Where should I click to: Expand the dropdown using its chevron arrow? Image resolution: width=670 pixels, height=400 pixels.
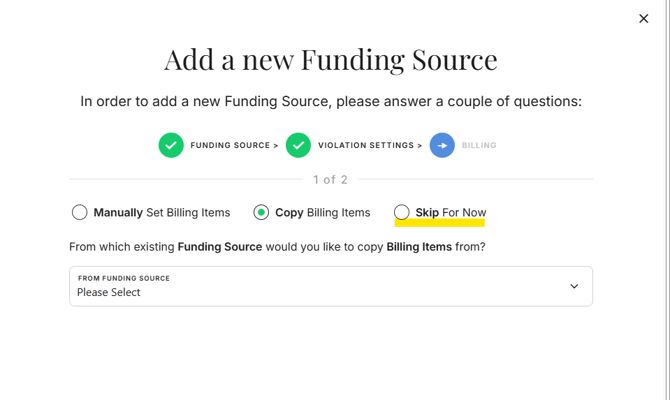click(x=574, y=286)
